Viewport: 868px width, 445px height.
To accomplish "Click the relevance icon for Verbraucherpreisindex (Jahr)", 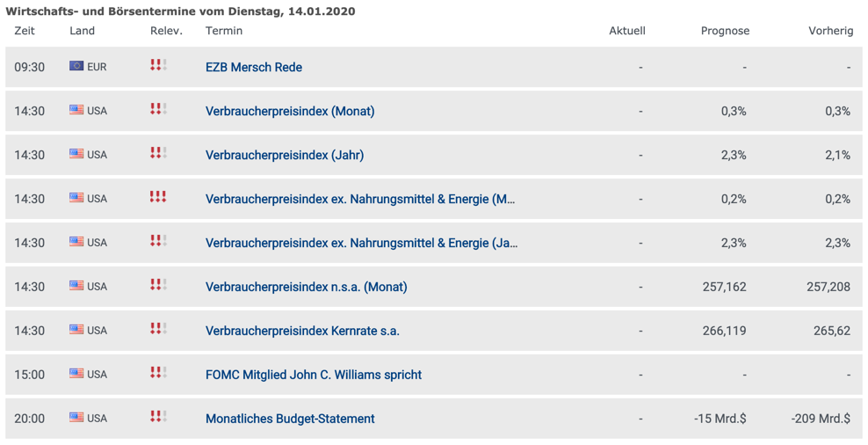I will tap(158, 152).
